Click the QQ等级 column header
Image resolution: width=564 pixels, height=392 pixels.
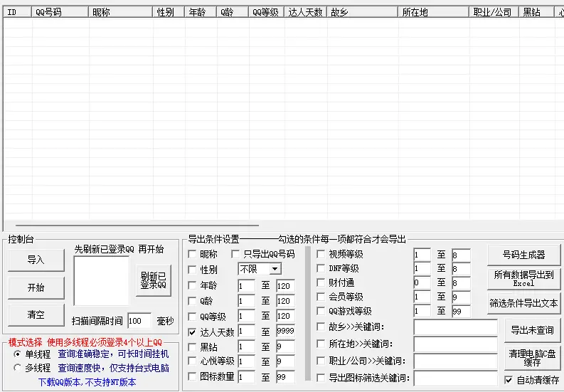[x=266, y=12]
